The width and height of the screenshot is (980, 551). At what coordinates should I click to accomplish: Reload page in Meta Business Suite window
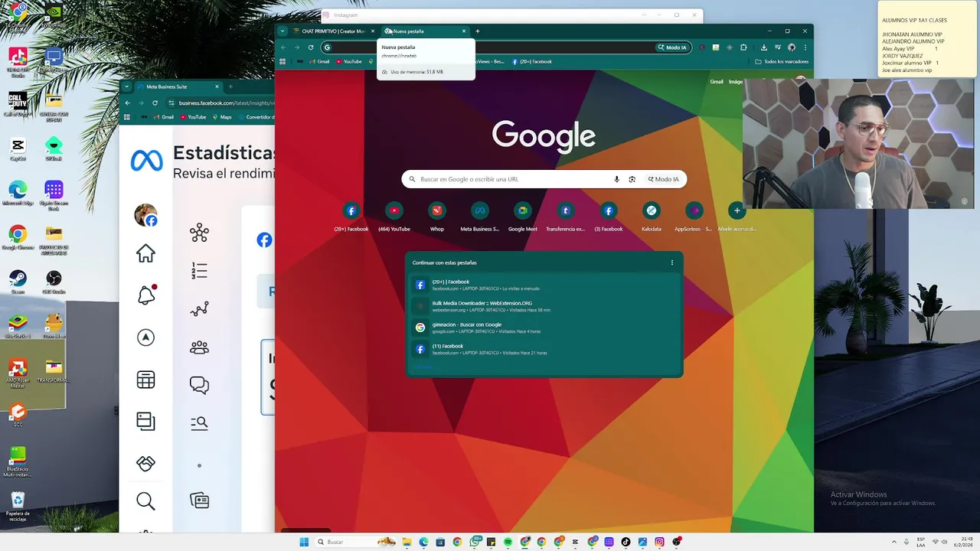pyautogui.click(x=155, y=103)
